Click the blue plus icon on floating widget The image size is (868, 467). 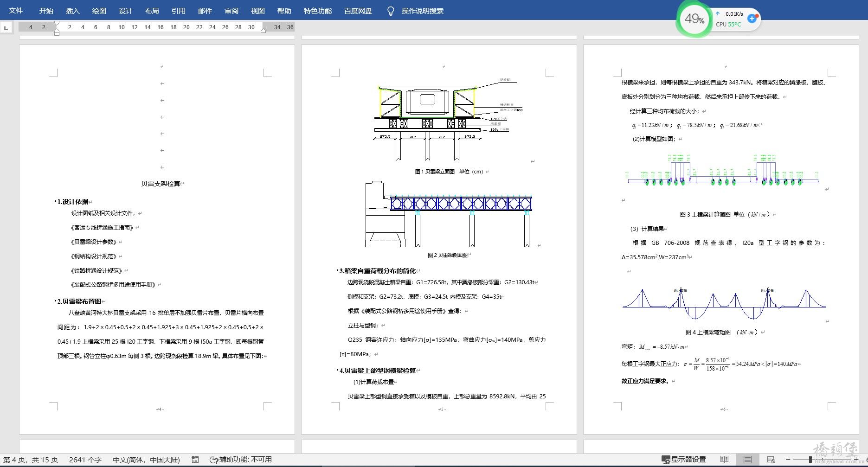[752, 19]
